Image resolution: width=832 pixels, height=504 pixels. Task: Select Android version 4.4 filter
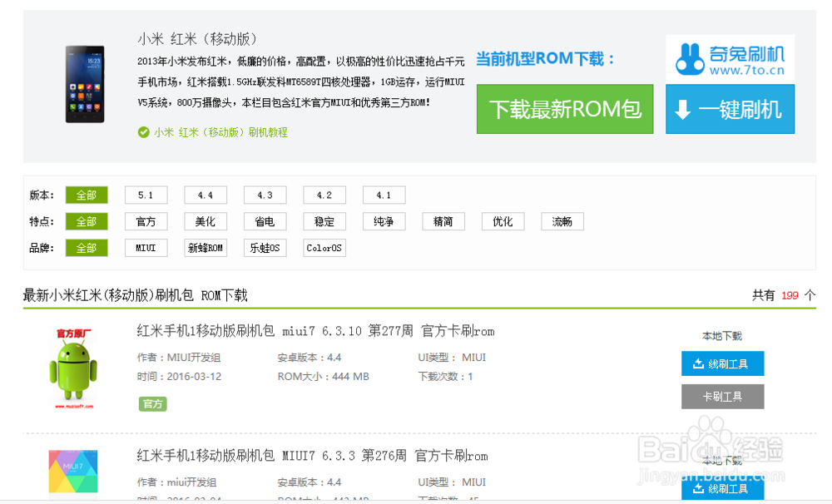(206, 195)
